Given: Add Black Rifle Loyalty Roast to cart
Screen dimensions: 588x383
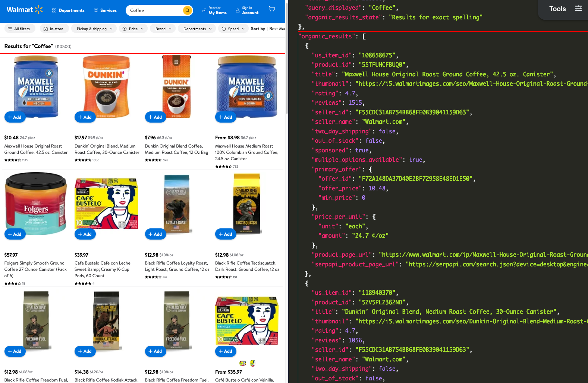Looking at the screenshot, I should (x=155, y=234).
